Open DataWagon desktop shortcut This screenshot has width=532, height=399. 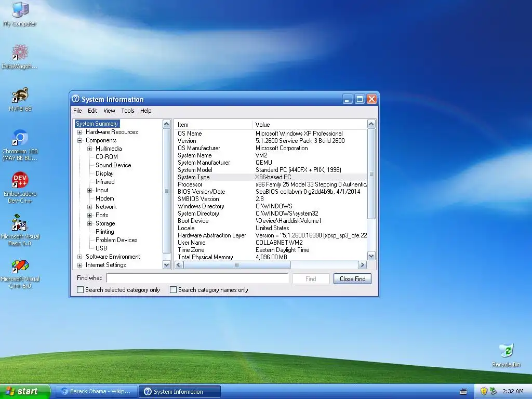click(x=20, y=56)
